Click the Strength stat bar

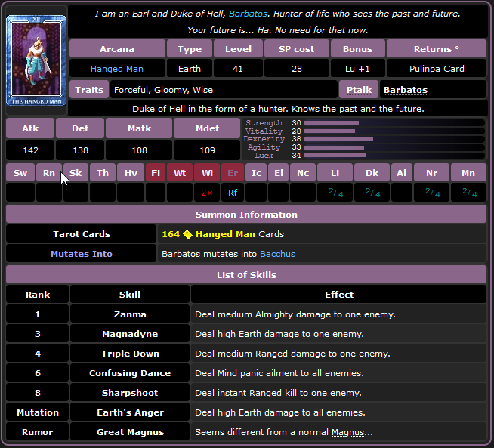point(393,123)
